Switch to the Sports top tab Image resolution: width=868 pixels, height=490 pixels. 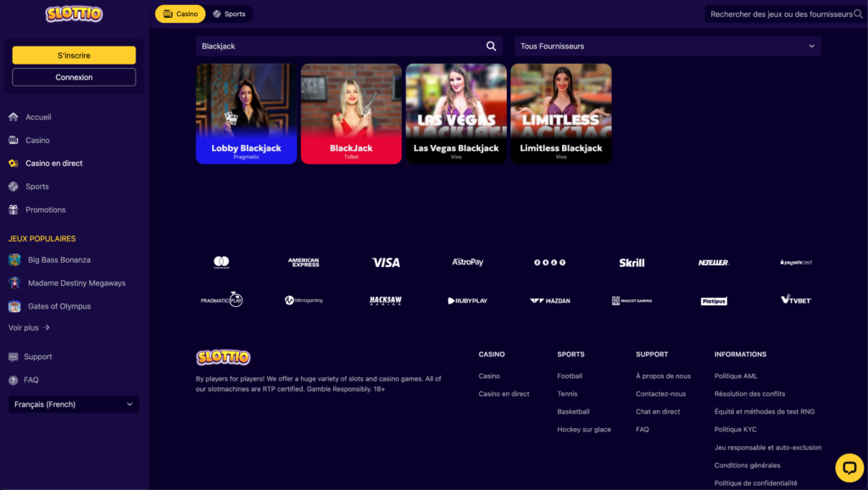(229, 14)
